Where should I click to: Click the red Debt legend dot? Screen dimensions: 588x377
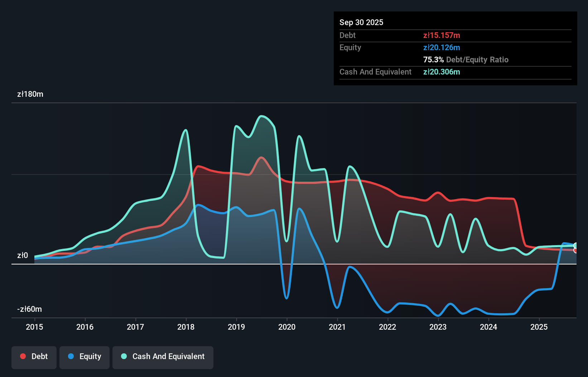click(x=23, y=357)
